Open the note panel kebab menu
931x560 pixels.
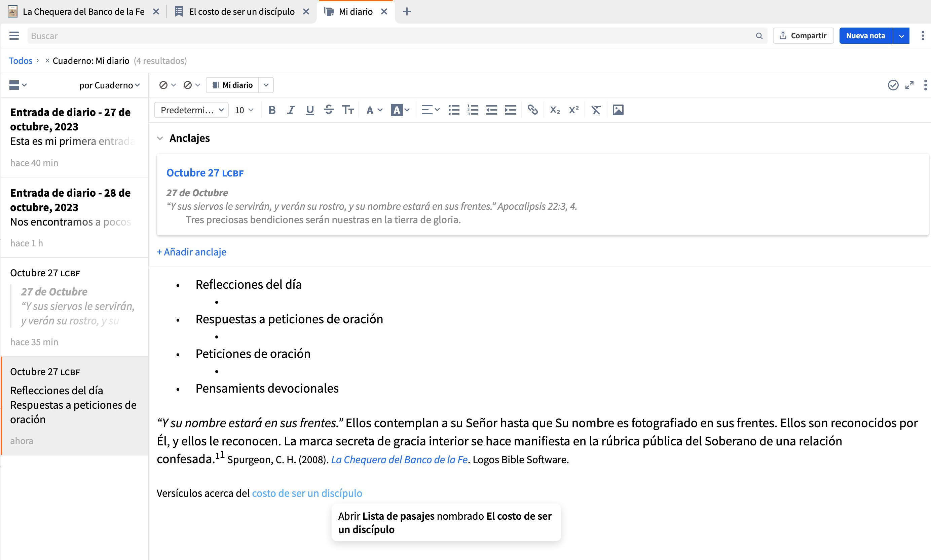(x=925, y=85)
